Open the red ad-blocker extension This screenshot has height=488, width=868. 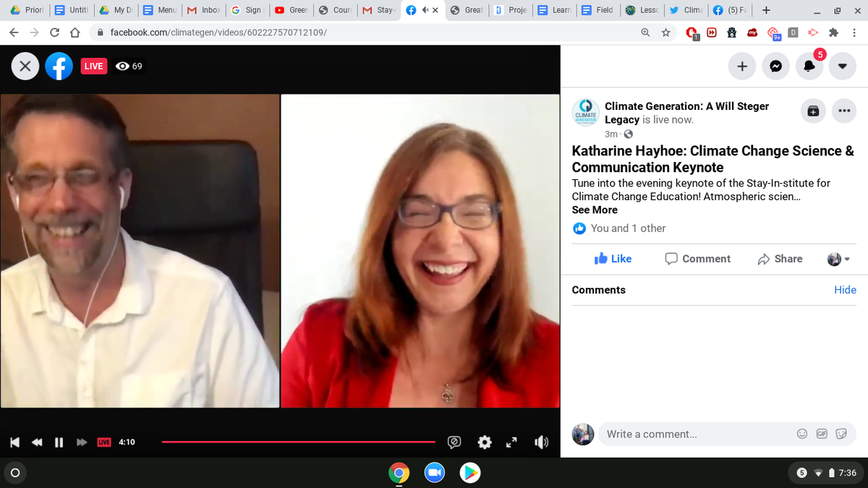pos(692,33)
